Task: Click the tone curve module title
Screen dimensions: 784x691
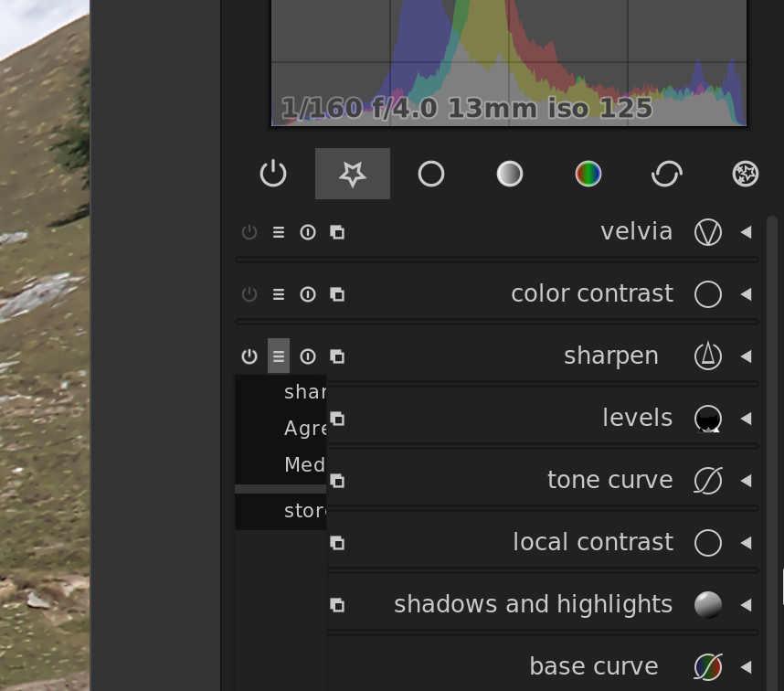Action: pyautogui.click(x=610, y=480)
